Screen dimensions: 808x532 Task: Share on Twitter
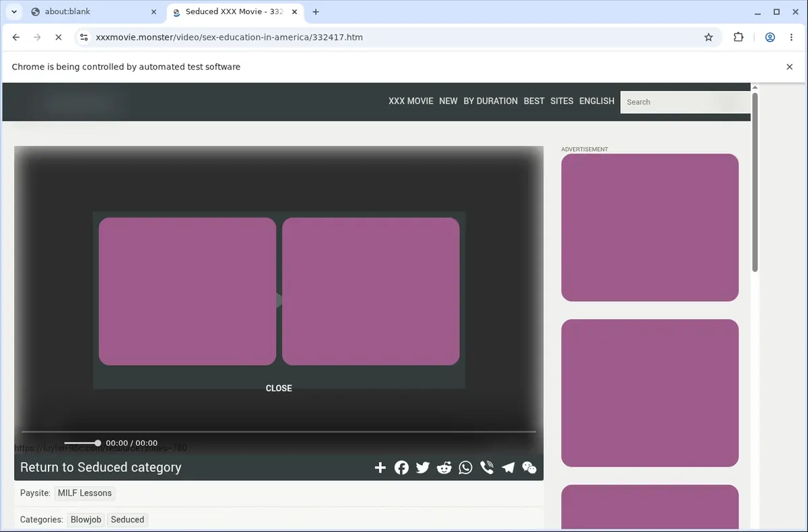click(x=423, y=467)
